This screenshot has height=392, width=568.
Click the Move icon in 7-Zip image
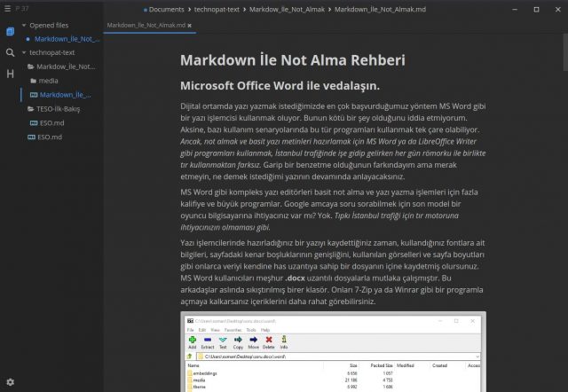point(253,342)
